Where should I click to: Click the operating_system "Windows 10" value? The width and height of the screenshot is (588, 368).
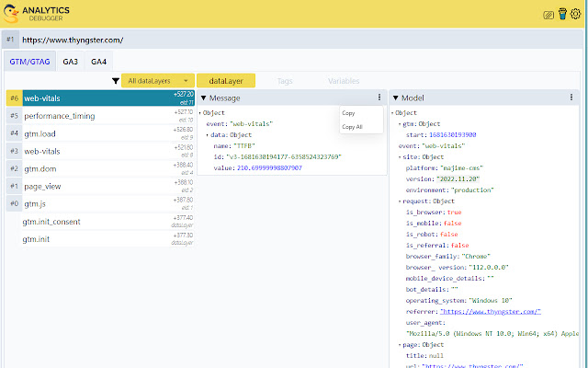(491, 301)
